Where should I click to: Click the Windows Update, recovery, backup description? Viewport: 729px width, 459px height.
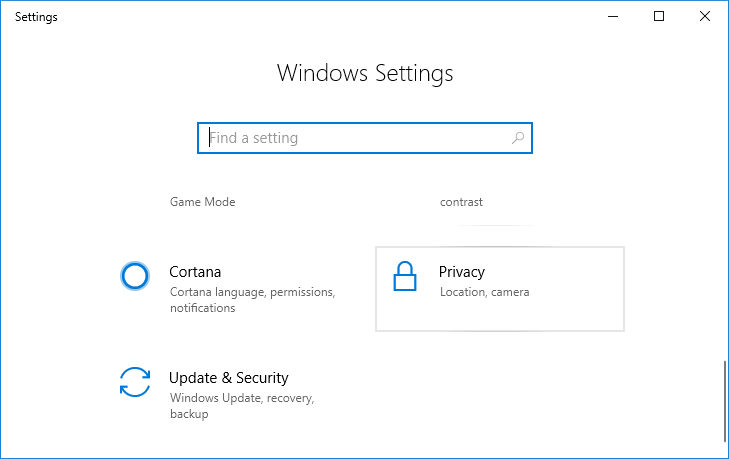pyautogui.click(x=242, y=406)
